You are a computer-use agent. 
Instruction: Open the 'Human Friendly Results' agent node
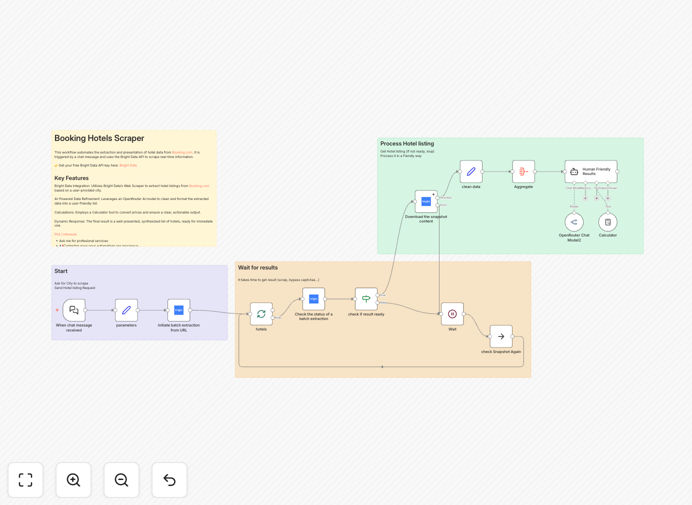pos(591,172)
